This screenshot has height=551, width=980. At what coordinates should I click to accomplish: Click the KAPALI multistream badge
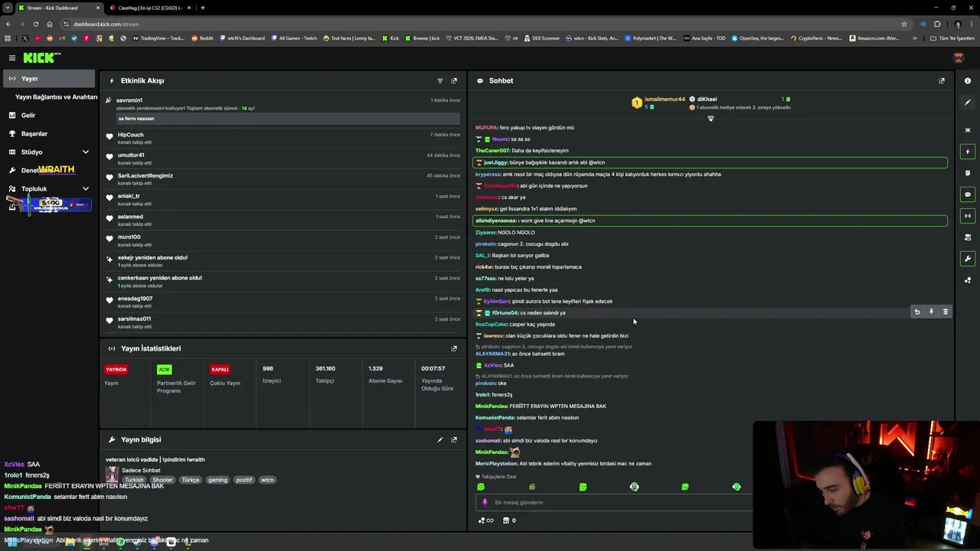[220, 370]
